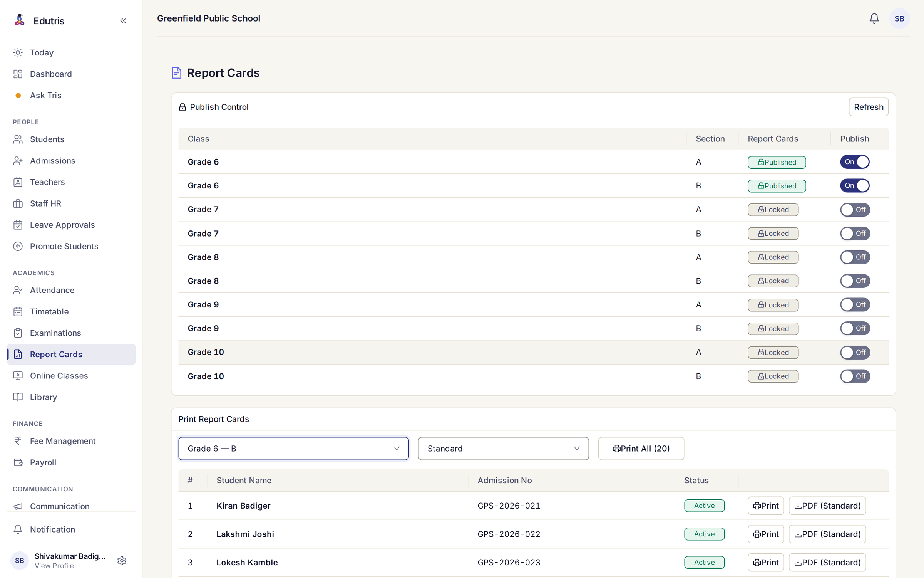Click admission number GPS-2026-022
This screenshot has height=578, width=924.
coord(509,534)
